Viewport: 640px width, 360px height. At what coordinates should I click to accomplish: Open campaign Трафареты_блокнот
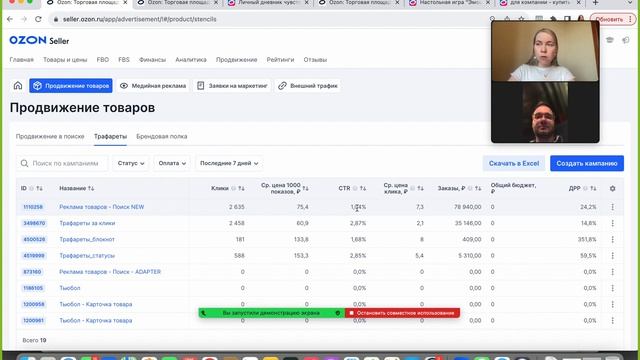point(87,240)
